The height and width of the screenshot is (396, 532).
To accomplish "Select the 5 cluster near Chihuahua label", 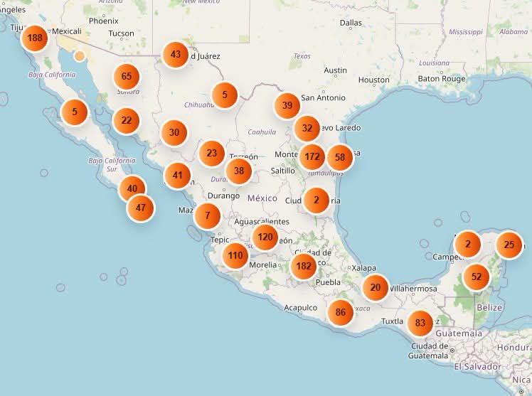I will pyautogui.click(x=225, y=95).
